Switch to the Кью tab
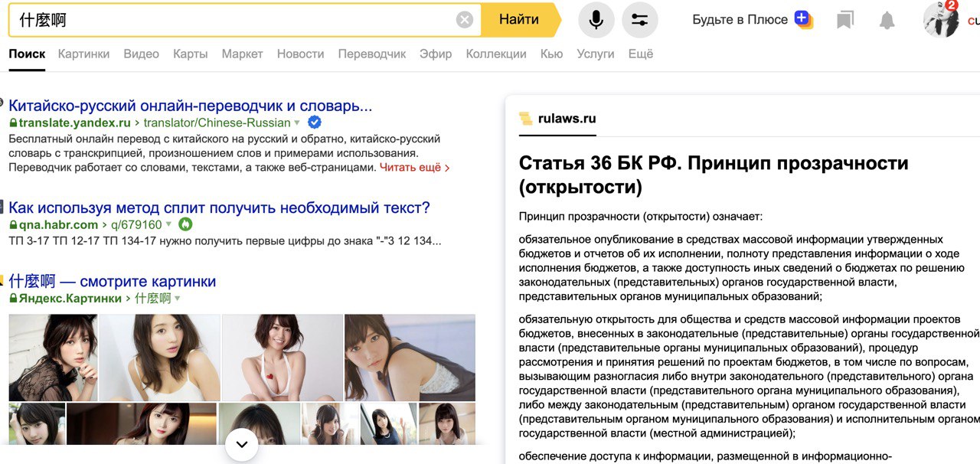 click(x=552, y=54)
